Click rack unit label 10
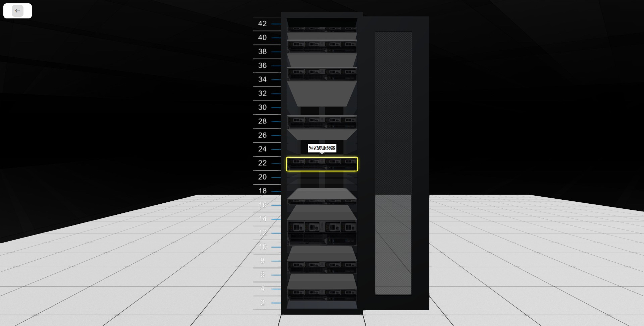This screenshot has width=644, height=326. pos(262,247)
